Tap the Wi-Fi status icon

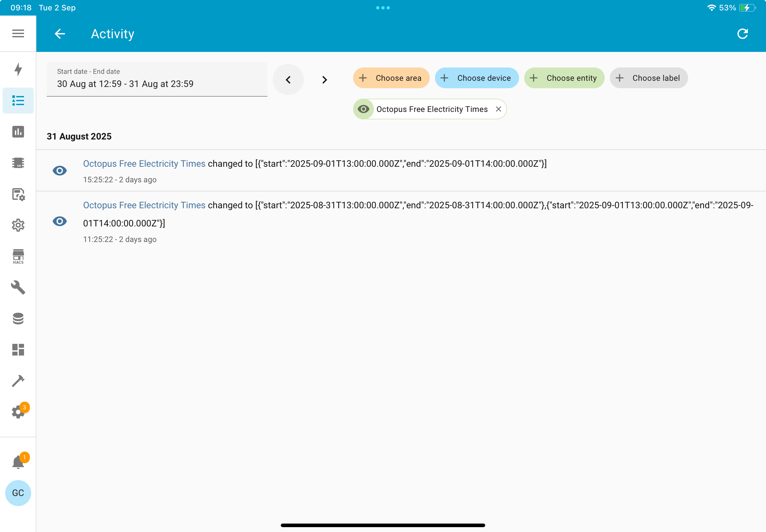point(711,8)
